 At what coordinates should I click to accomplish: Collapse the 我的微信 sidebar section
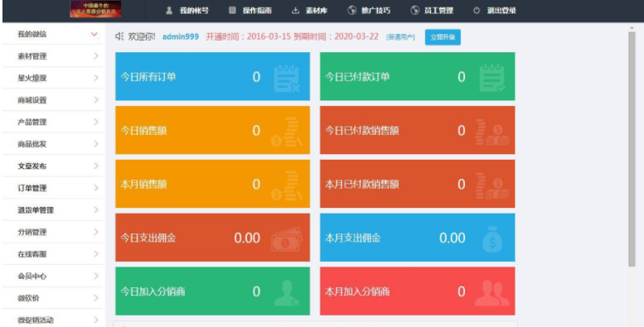pos(94,35)
